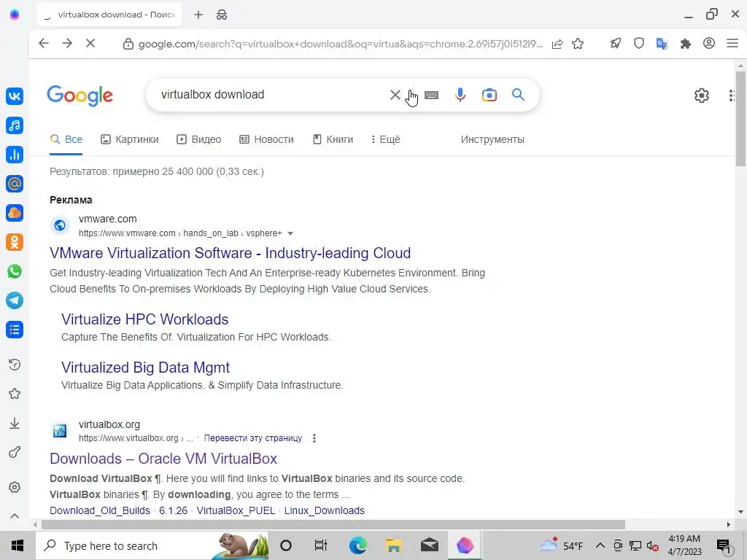Viewport: 747px width, 560px height.
Task: Open the 6.1.26 sitelink
Action: click(x=173, y=510)
